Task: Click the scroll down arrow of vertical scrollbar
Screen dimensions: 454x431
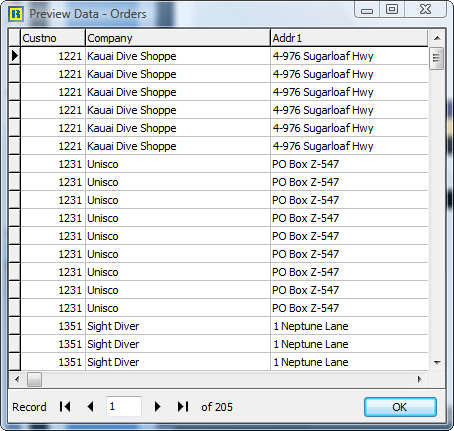Action: (437, 363)
